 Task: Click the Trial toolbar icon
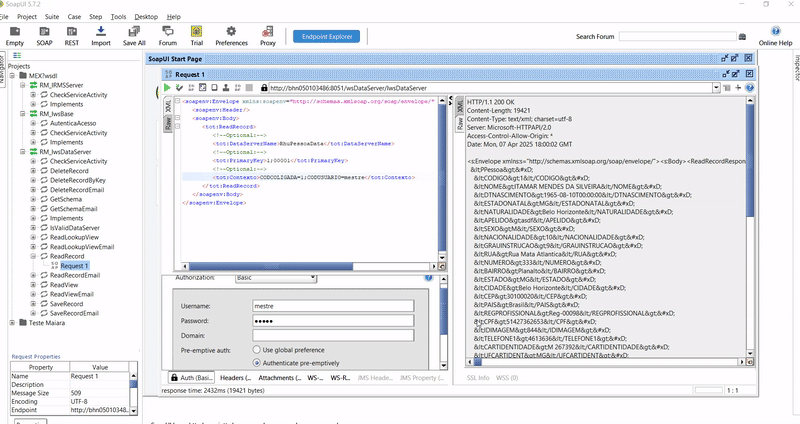[x=196, y=36]
